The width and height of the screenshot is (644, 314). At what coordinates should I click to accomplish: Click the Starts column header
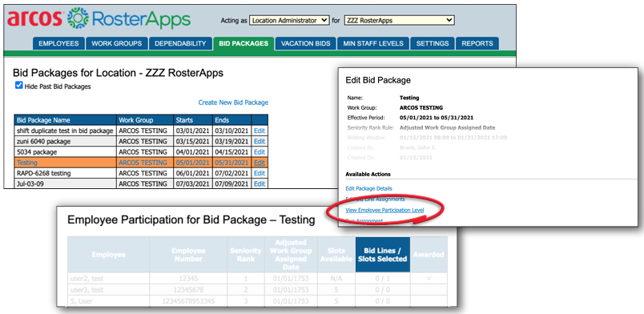pos(193,120)
